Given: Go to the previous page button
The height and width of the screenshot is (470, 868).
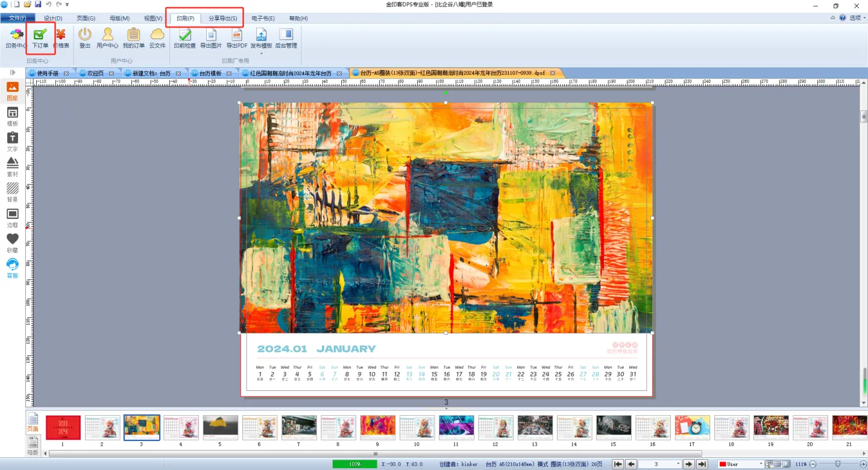Looking at the screenshot, I should [631, 464].
